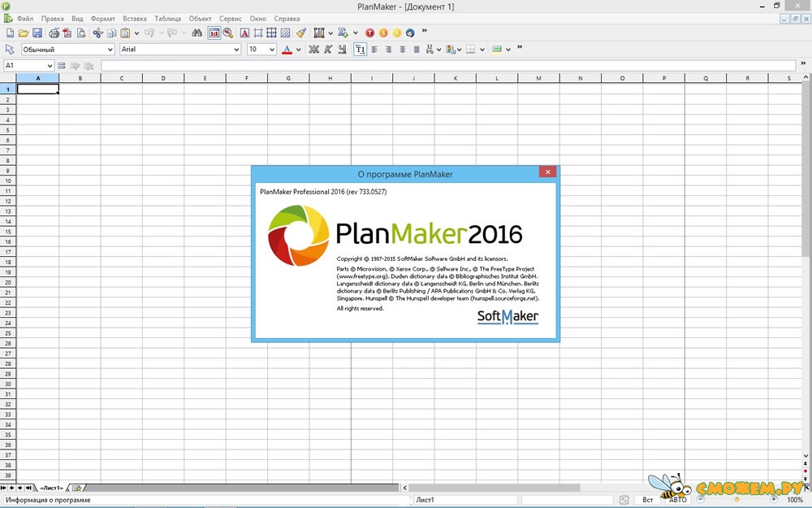This screenshot has height=508, width=812.
Task: Open print preview with the magnifier page icon
Action: coord(81,33)
